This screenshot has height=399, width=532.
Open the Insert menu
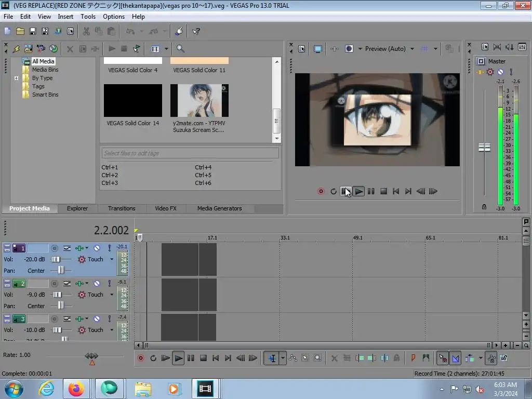point(65,17)
